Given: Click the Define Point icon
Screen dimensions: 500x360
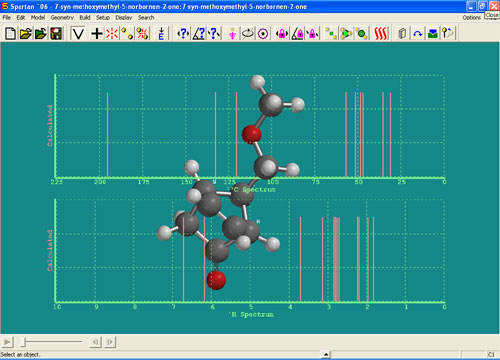Looking at the screenshot, I should 331,34.
